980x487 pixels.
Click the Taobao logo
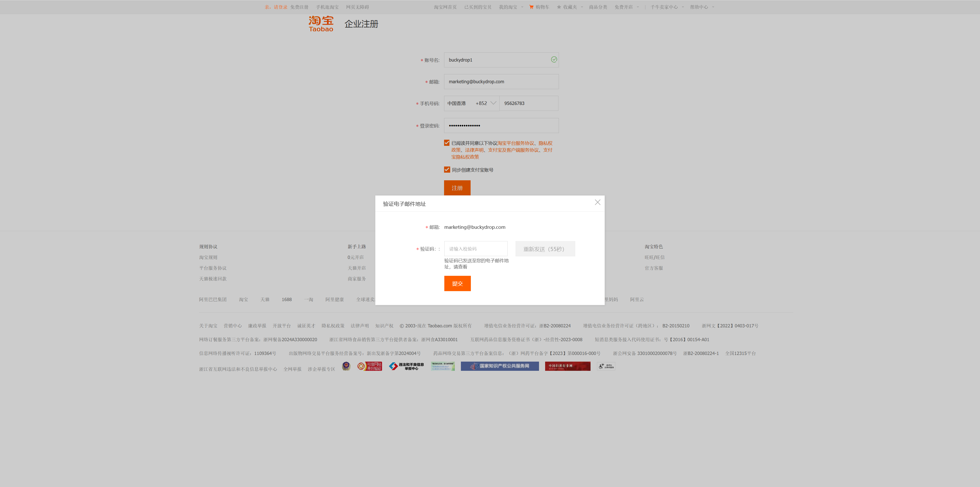(320, 23)
